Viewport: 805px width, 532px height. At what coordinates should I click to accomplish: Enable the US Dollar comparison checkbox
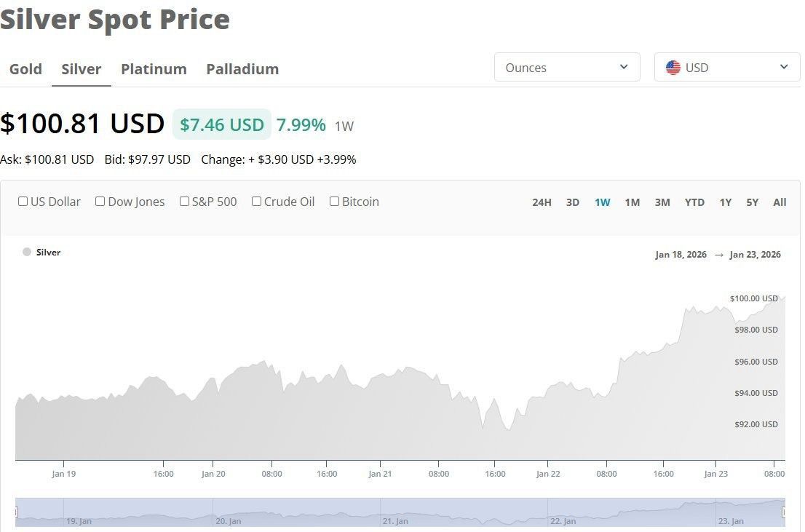pyautogui.click(x=23, y=202)
